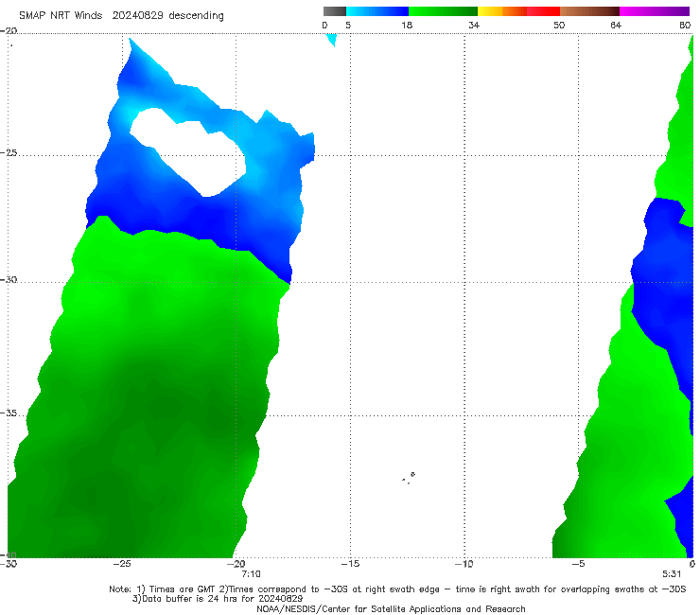Click the title text 'SMAP NRT Winds 20240829 descending'
Viewport: 700px width, 615px height.
121,16
